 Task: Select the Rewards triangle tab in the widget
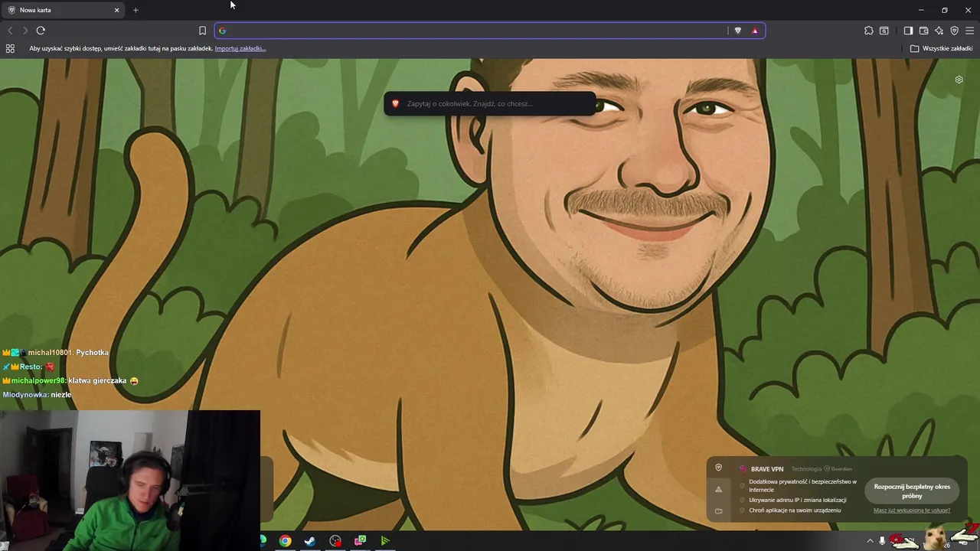pos(718,489)
